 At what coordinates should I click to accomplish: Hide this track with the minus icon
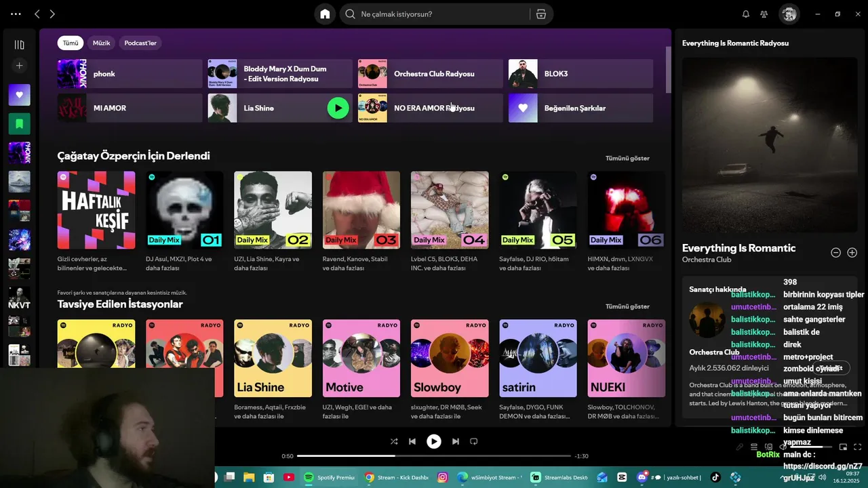click(835, 253)
